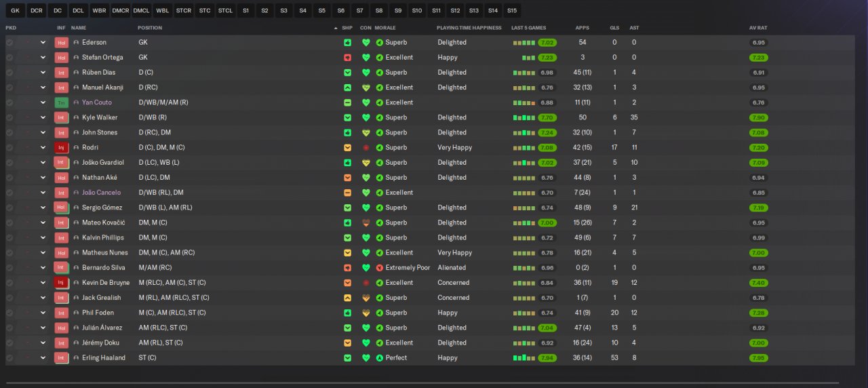868x388 pixels.
Task: Click Erling Haaland's Perfect morale icon
Action: click(380, 357)
